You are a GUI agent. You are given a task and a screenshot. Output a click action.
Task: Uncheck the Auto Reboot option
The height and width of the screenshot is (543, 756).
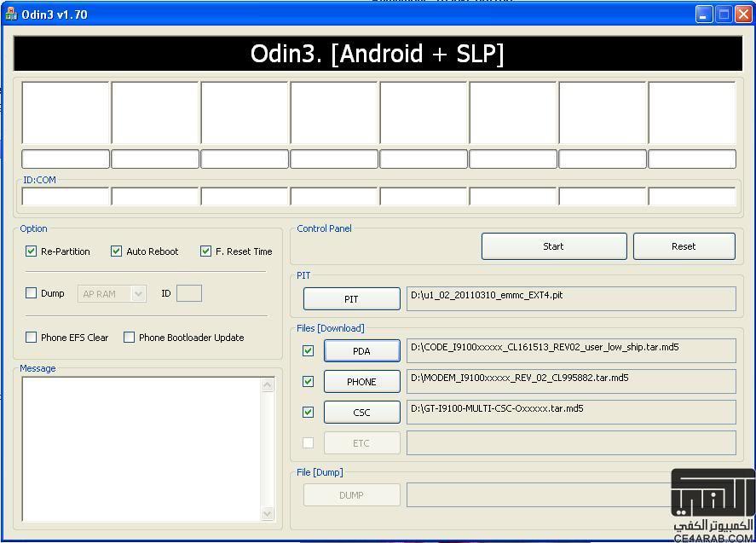[x=116, y=251]
